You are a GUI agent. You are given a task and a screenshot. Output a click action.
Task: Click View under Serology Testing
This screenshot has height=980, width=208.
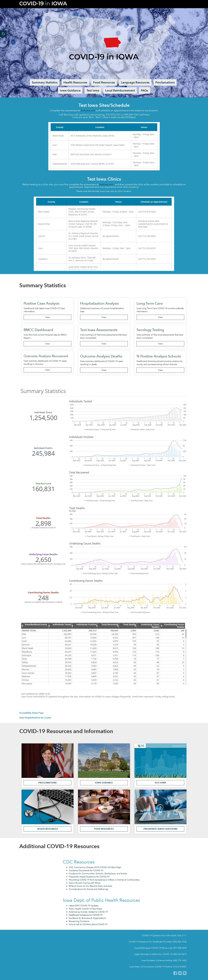click(x=160, y=343)
